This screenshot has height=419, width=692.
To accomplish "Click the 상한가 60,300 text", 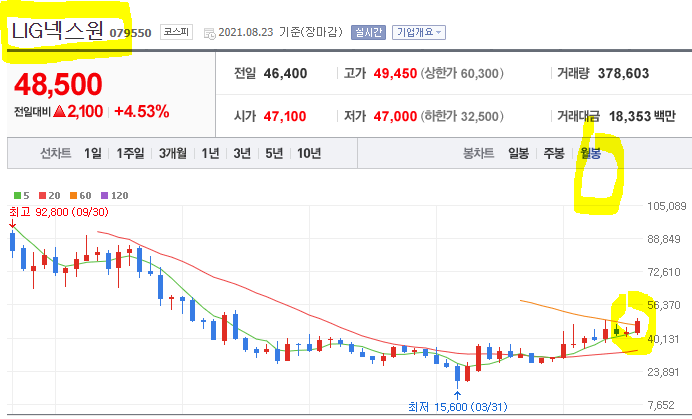I will [x=462, y=73].
